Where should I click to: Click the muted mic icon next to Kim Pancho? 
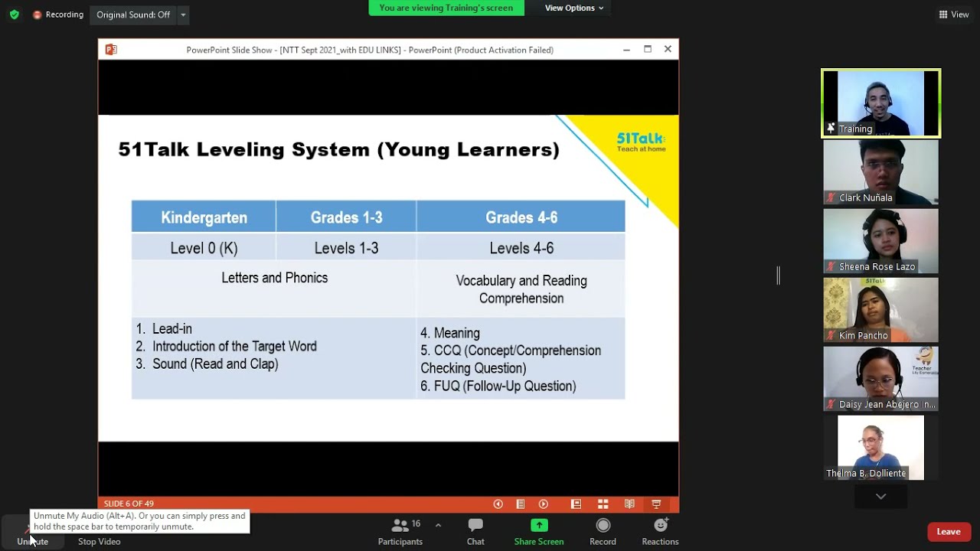tap(831, 335)
